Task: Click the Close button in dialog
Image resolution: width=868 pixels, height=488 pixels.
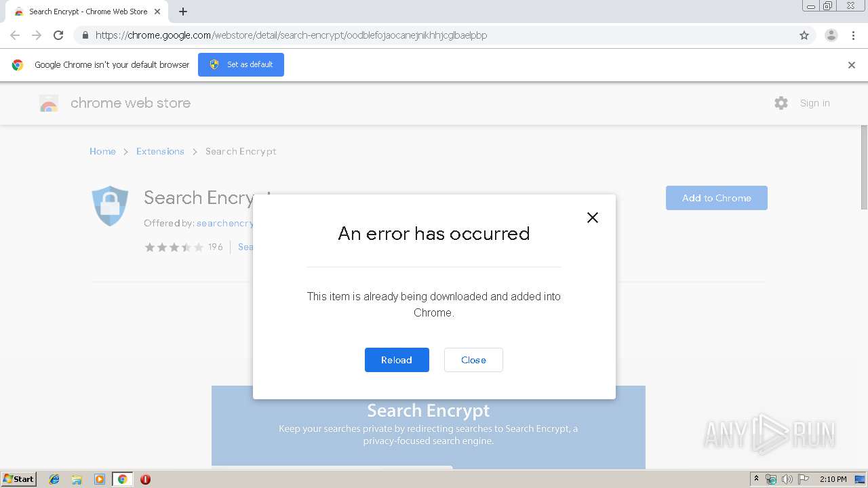Action: coord(473,360)
